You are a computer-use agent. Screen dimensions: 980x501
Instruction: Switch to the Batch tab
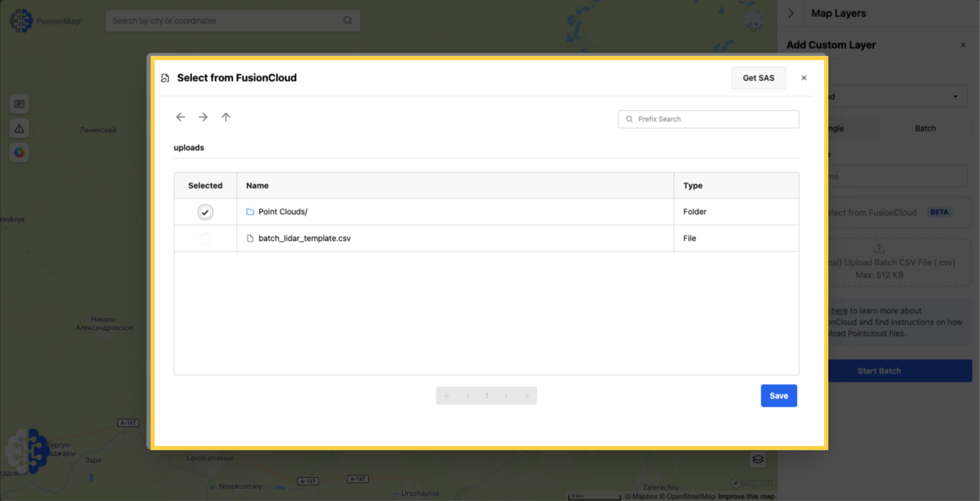925,129
